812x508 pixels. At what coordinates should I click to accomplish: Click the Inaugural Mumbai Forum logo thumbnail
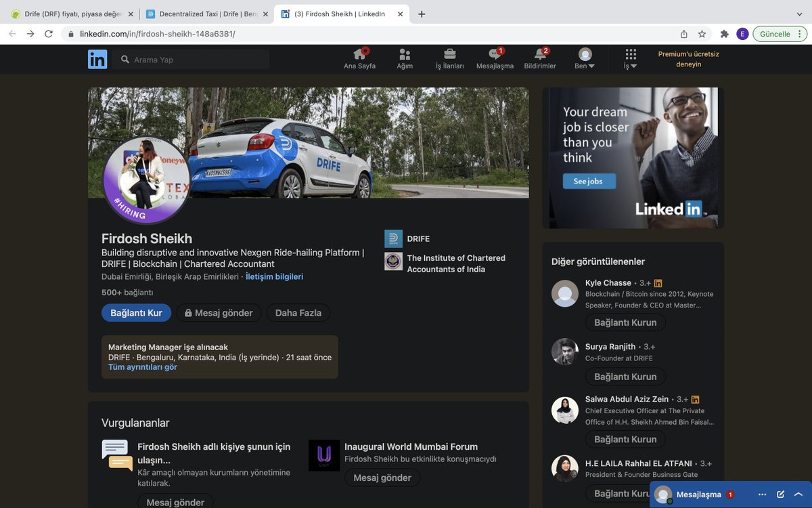(x=324, y=455)
